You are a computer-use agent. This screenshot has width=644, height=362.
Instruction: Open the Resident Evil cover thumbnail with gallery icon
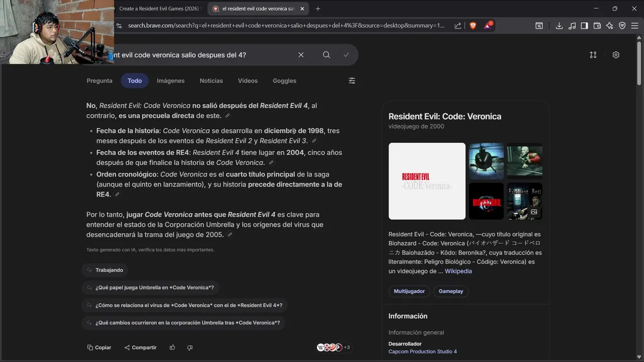coord(524,201)
